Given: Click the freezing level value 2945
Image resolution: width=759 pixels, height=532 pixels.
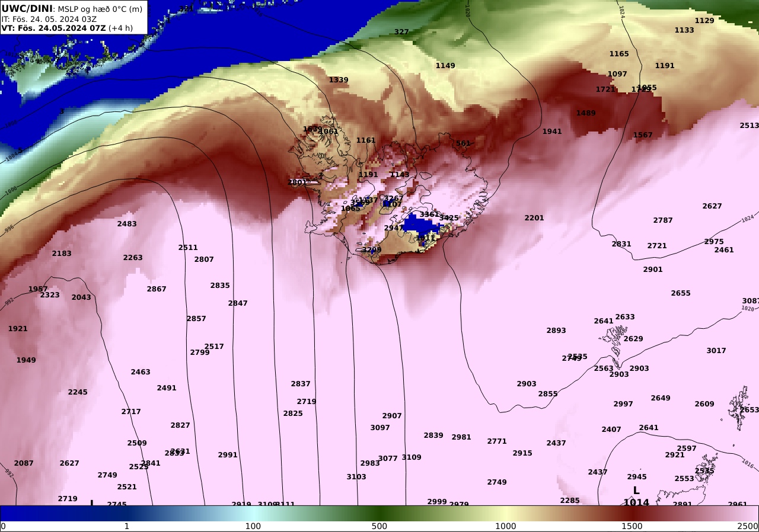Looking at the screenshot, I should 637,477.
